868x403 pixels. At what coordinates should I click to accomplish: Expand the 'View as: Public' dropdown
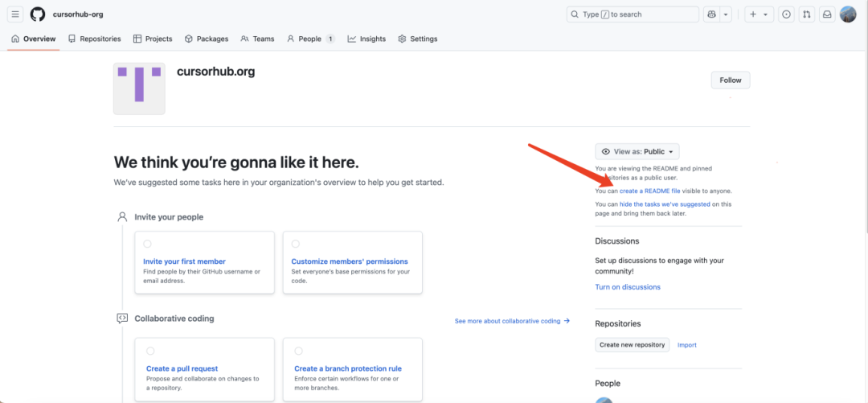pos(637,151)
